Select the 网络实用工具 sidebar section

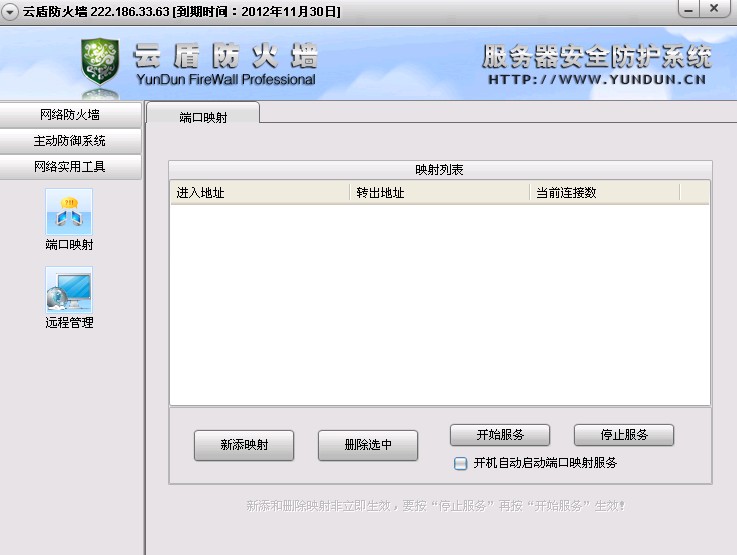70,166
